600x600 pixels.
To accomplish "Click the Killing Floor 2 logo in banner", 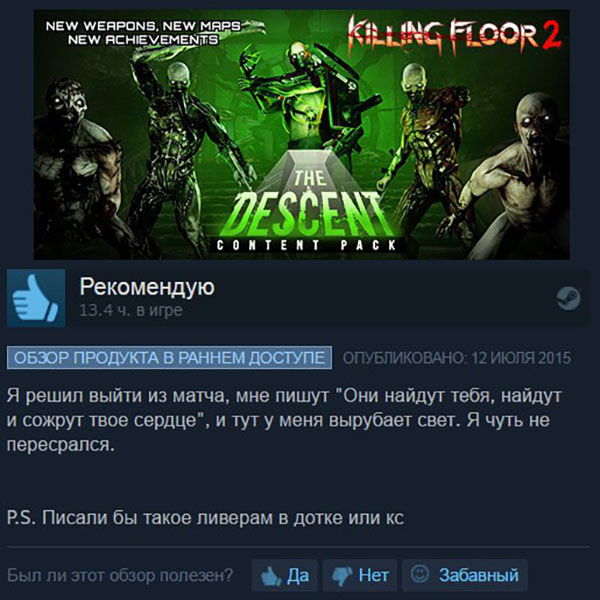I will (x=454, y=34).
